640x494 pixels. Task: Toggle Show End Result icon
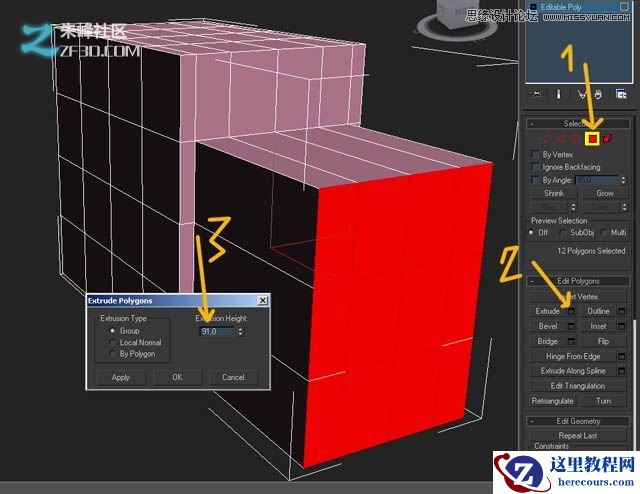point(558,94)
